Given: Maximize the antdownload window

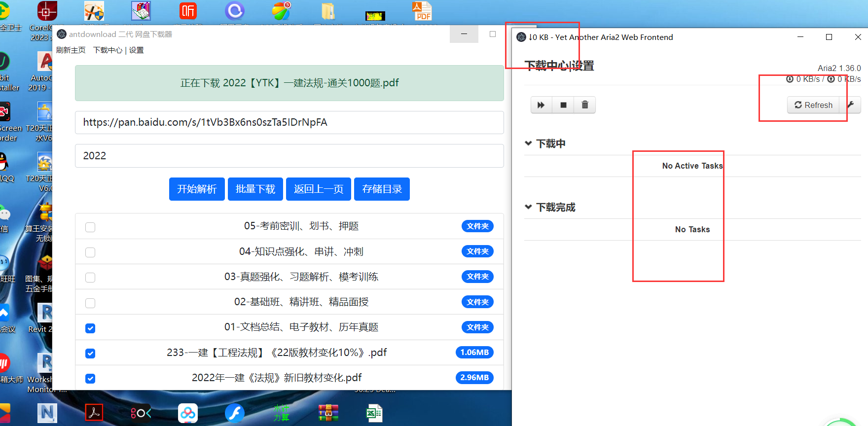Looking at the screenshot, I should coord(493,34).
